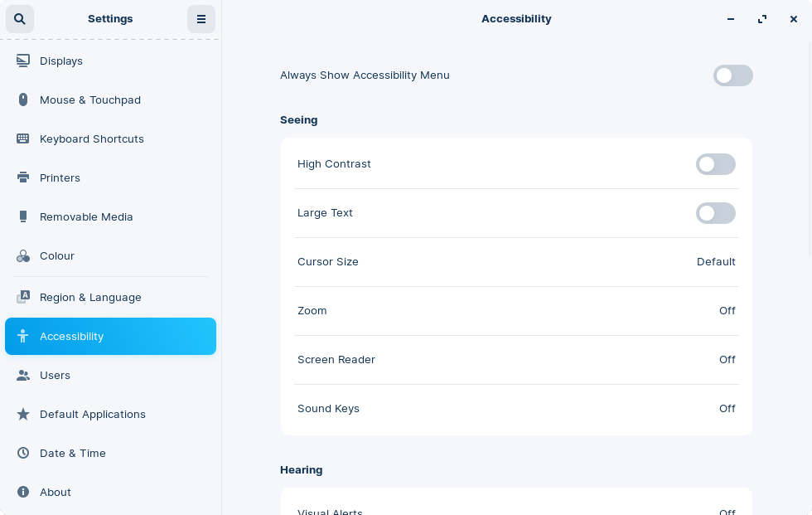
Task: Toggle Always Show Accessibility Menu on
Action: click(733, 75)
